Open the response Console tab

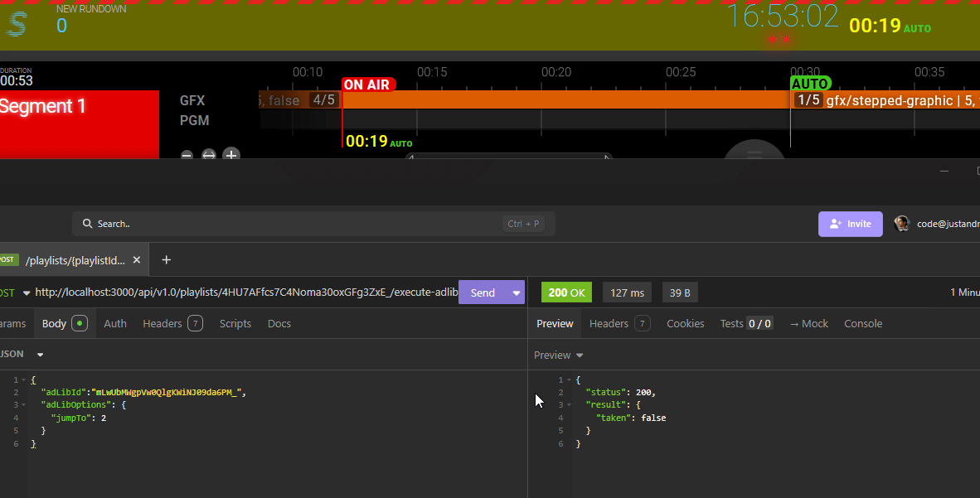[862, 324]
